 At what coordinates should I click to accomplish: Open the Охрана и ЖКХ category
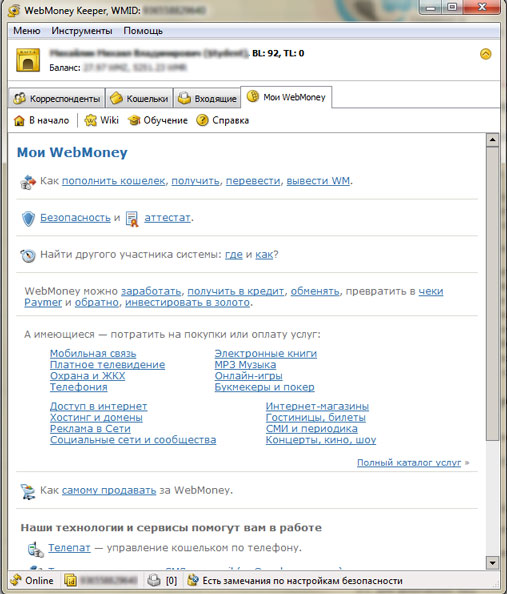[x=88, y=376]
